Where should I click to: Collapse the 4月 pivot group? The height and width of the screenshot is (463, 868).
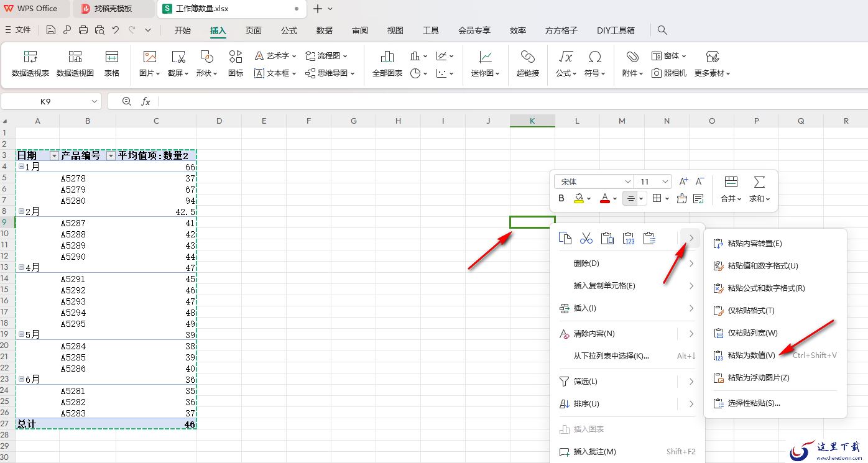[x=21, y=267]
